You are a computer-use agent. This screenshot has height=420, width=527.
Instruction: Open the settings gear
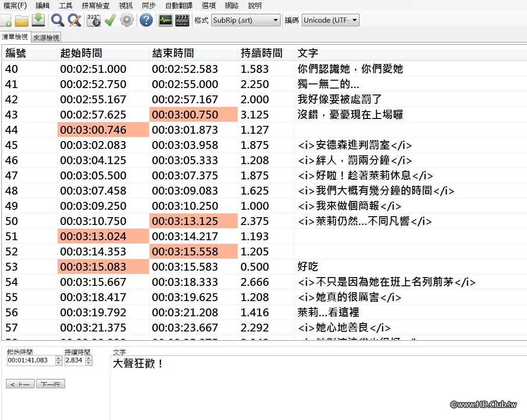[126, 20]
